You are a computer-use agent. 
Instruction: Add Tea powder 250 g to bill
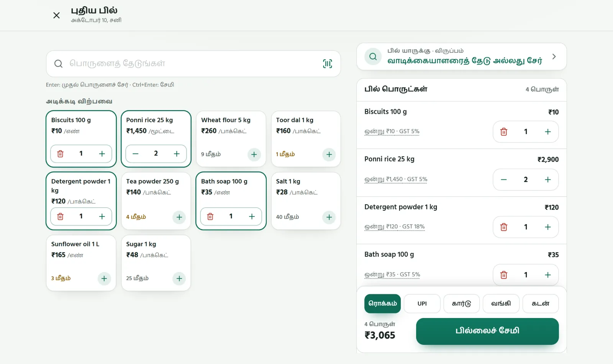(179, 217)
